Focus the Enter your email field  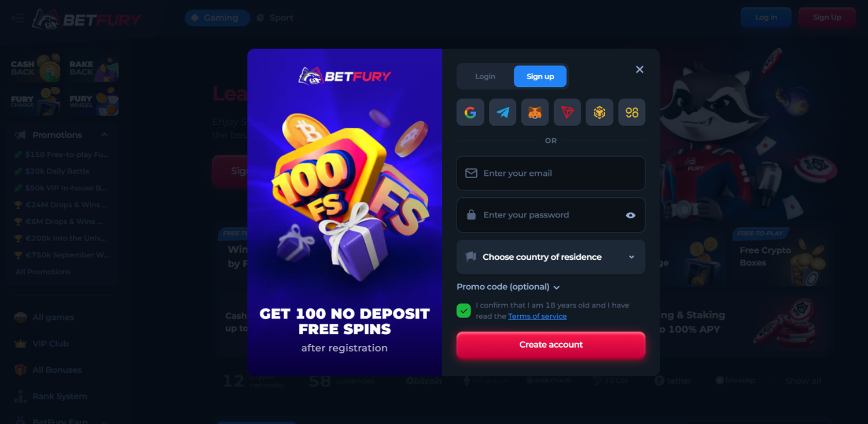551,173
